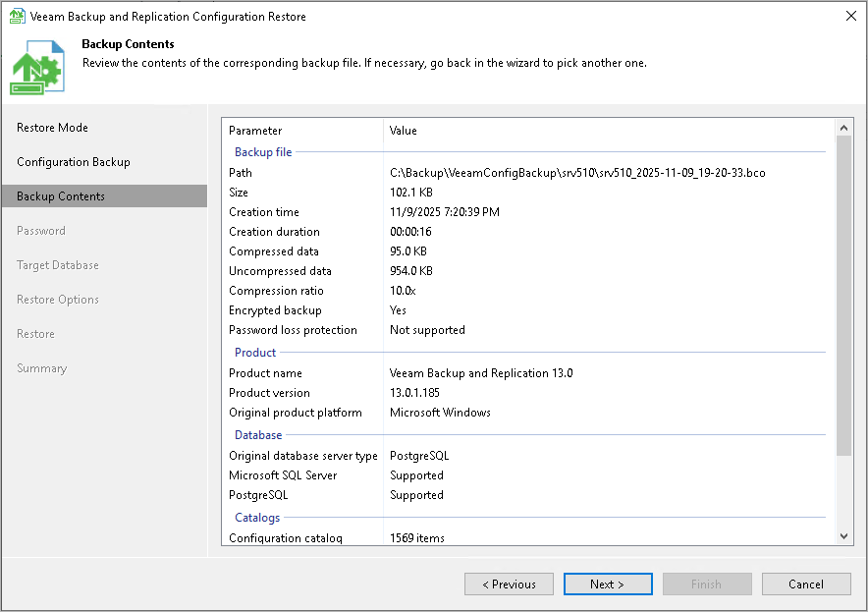
Task: Open the Summary step
Action: pyautogui.click(x=42, y=367)
